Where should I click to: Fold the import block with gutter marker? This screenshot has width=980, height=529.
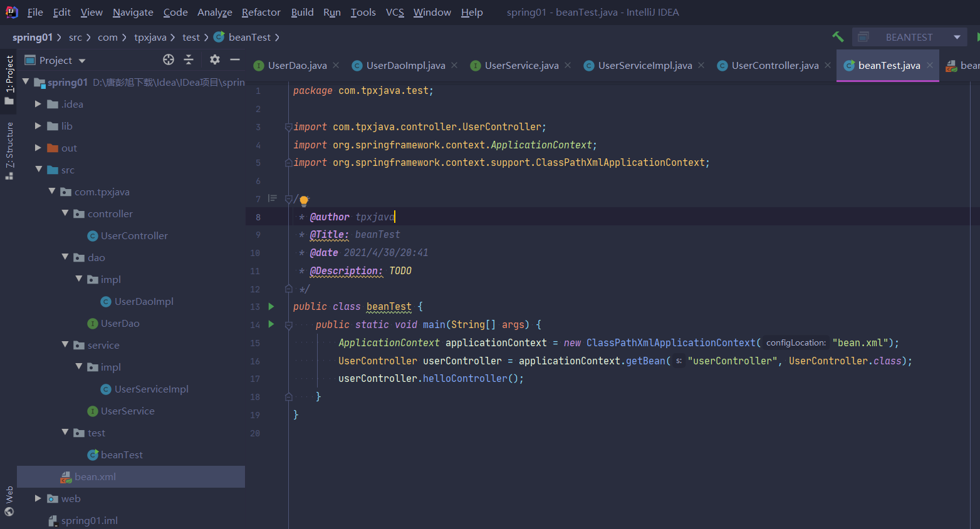(x=288, y=126)
